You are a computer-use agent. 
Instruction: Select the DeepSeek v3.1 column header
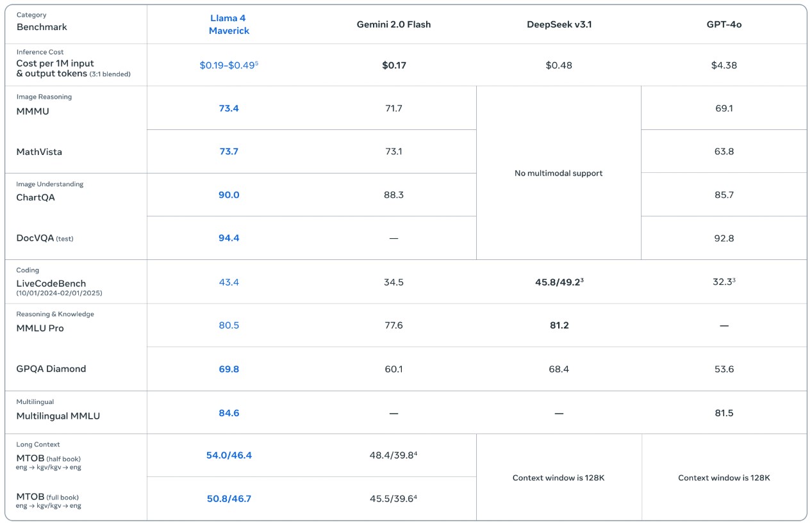tap(558, 24)
